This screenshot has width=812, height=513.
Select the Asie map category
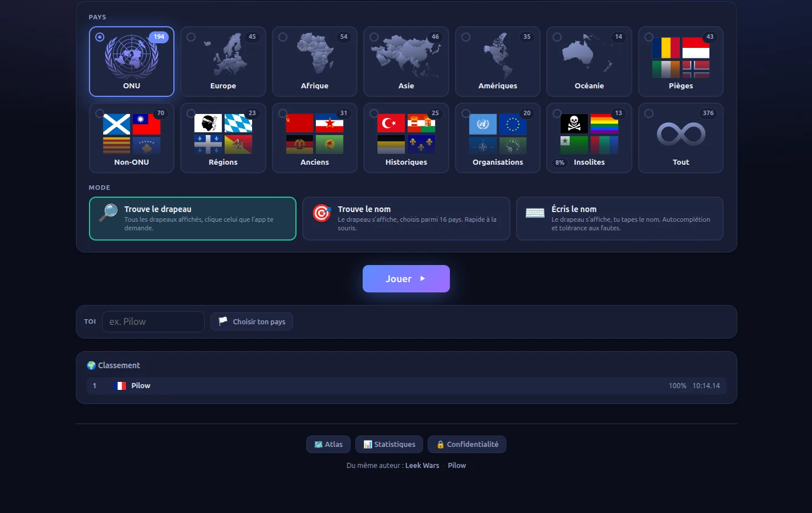406,62
